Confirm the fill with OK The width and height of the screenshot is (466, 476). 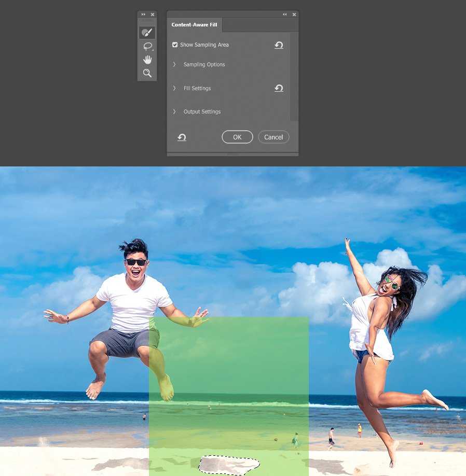click(237, 137)
